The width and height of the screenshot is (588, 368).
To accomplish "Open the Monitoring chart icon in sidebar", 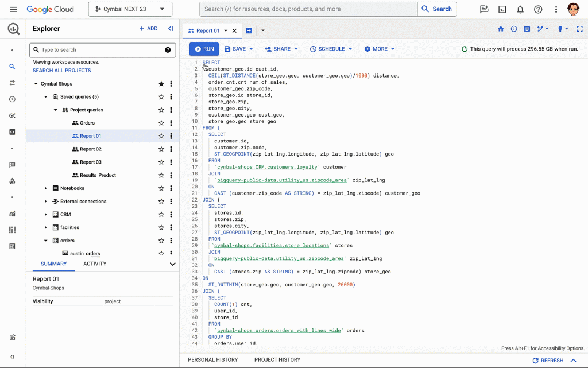I will pos(13,214).
